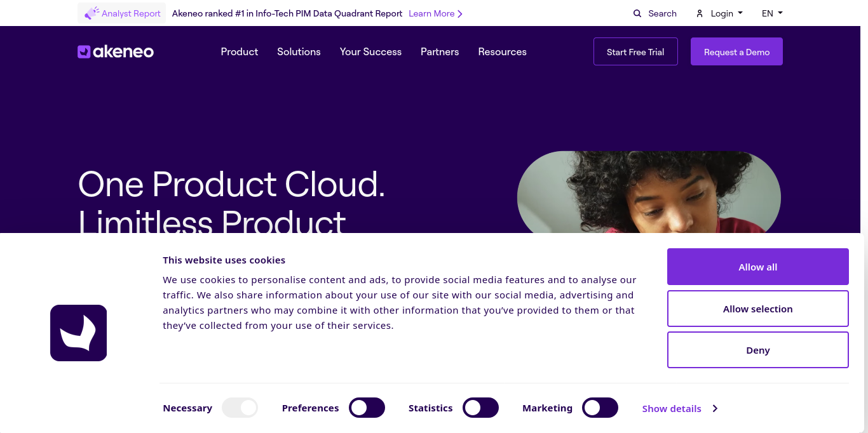Click the arrow icon beside Show details
The height and width of the screenshot is (433, 868).
715,408
